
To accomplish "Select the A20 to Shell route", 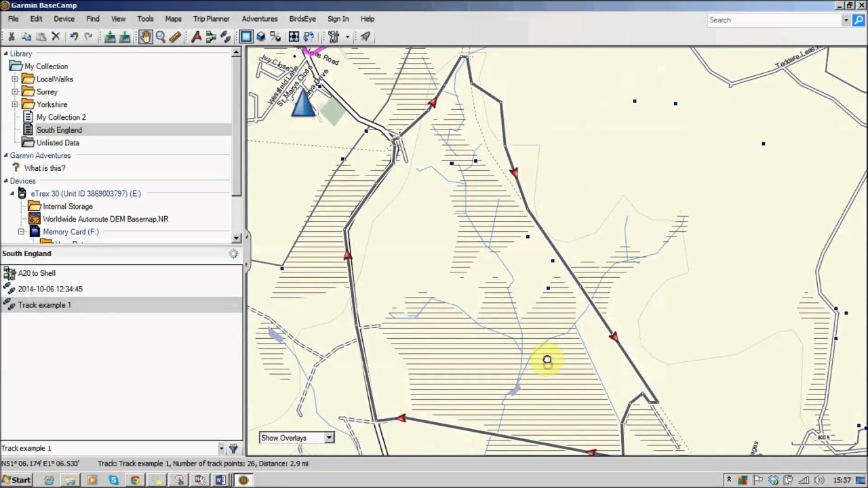I will pyautogui.click(x=37, y=273).
